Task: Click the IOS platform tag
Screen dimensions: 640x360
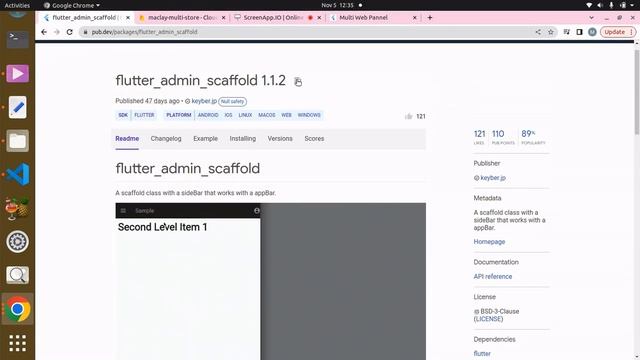Action: pyautogui.click(x=228, y=115)
